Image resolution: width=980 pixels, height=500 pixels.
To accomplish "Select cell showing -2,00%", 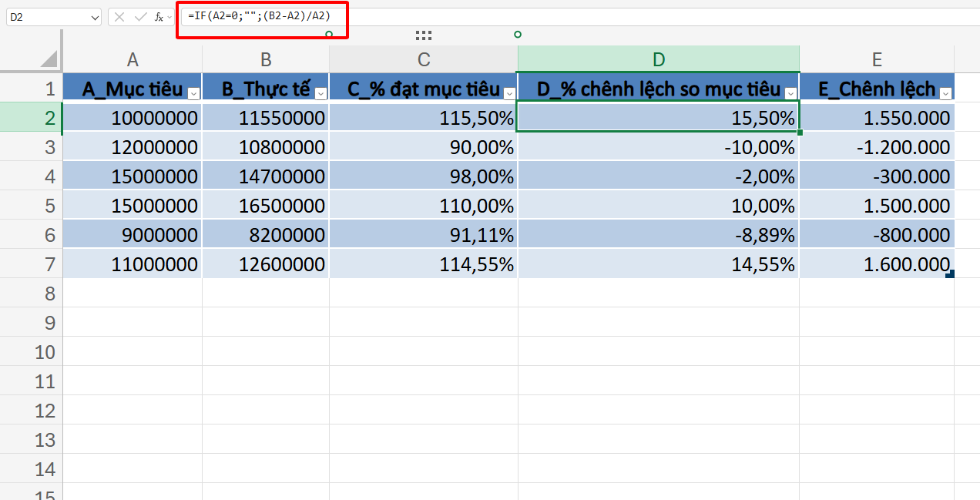I will tap(659, 176).
